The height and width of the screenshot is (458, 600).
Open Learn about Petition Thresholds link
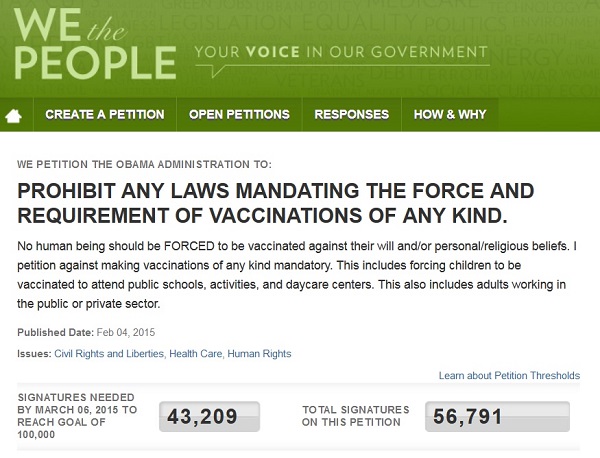click(509, 376)
